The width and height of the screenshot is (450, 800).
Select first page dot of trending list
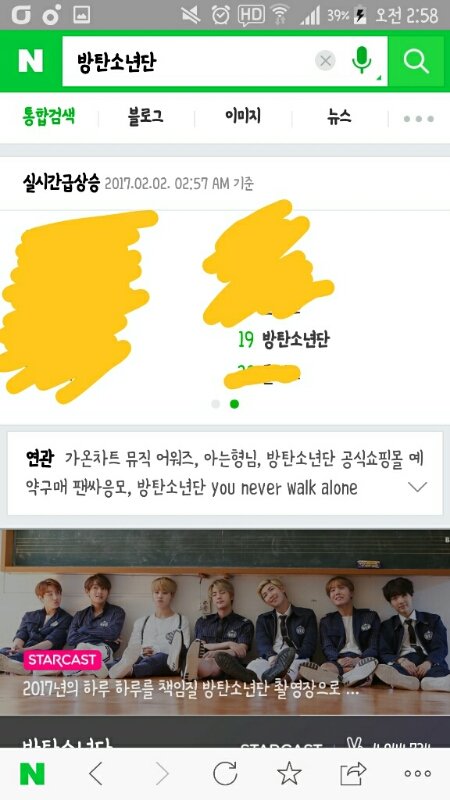click(215, 404)
